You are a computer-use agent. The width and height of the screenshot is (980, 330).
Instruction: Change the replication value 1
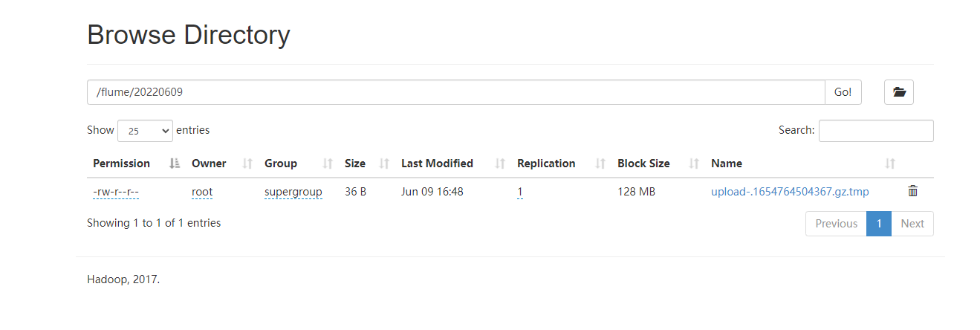[520, 192]
